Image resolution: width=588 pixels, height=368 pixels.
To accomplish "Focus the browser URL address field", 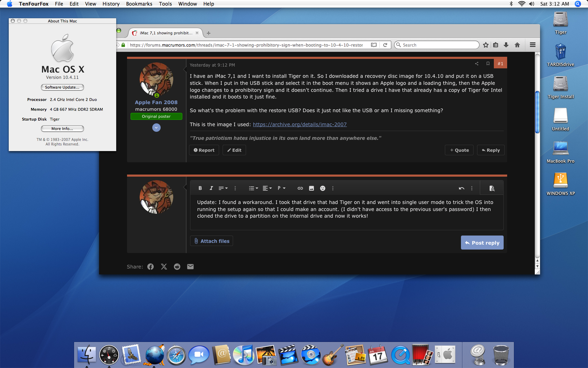I will point(246,45).
